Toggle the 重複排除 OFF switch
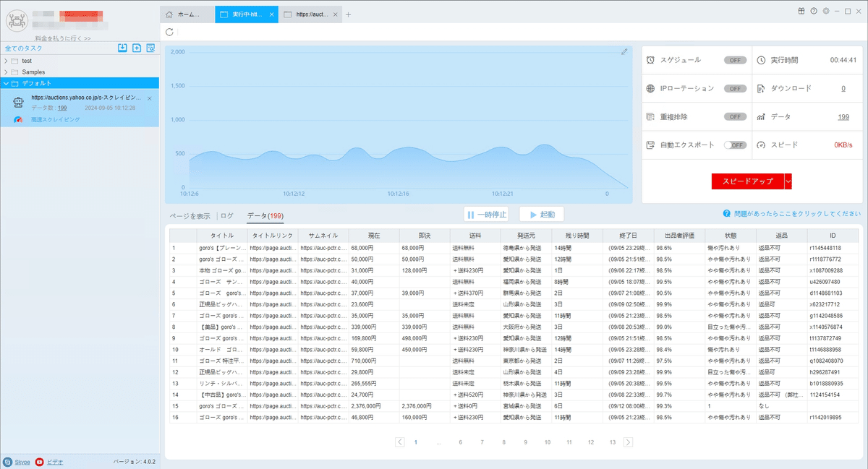Viewport: 868px width, 469px height. point(735,116)
